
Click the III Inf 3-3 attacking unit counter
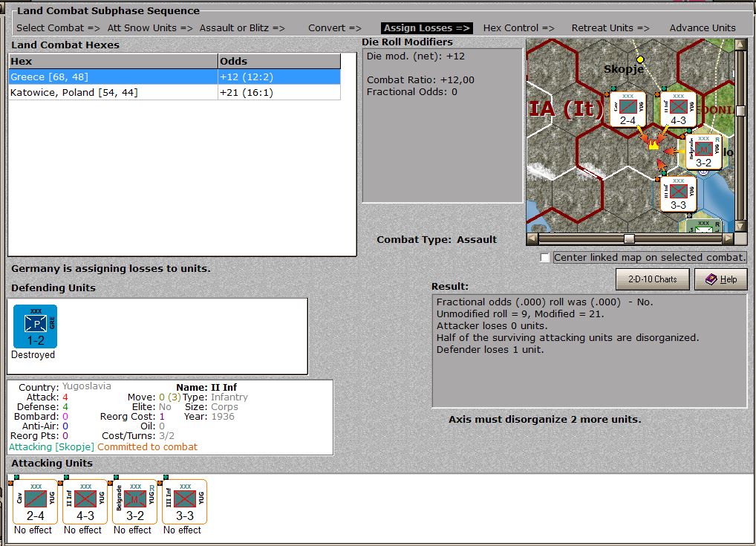point(185,501)
